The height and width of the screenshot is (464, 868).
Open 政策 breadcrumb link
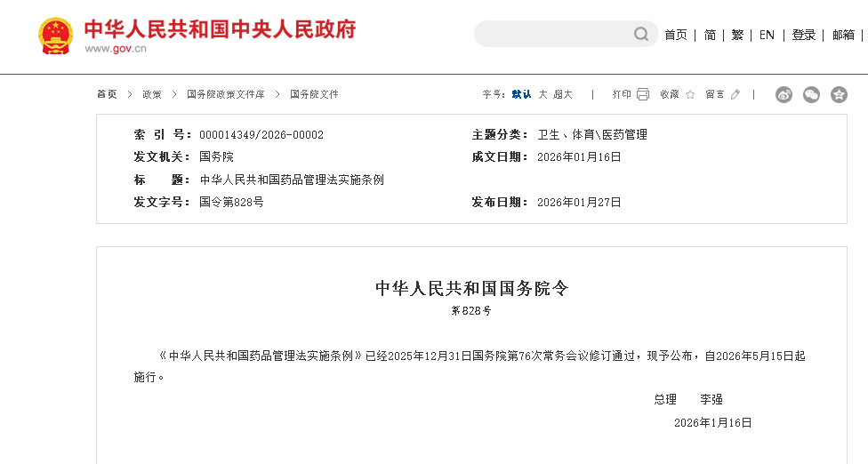click(x=152, y=94)
